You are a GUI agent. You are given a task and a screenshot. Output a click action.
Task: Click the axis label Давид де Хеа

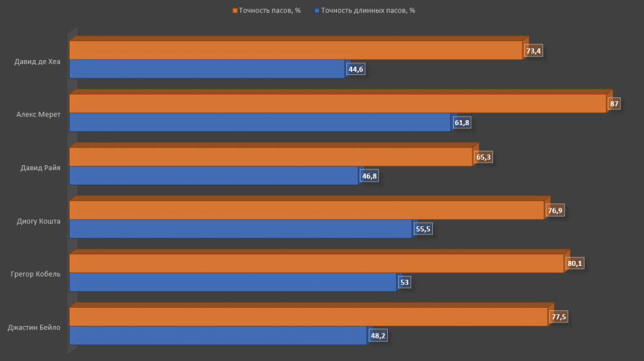click(x=38, y=61)
